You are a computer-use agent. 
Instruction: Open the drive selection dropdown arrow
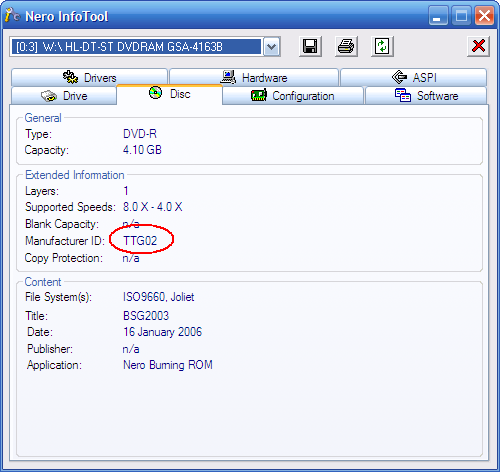272,47
